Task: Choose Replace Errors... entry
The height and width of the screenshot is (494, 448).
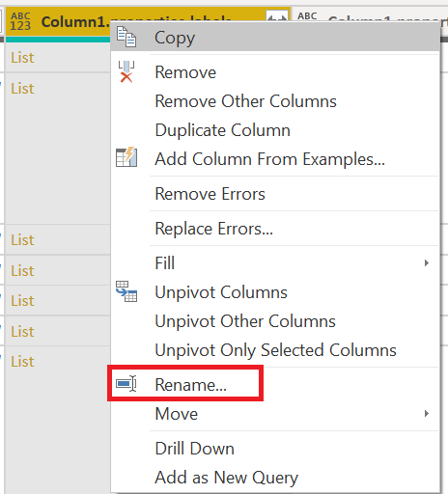Action: pos(213,229)
